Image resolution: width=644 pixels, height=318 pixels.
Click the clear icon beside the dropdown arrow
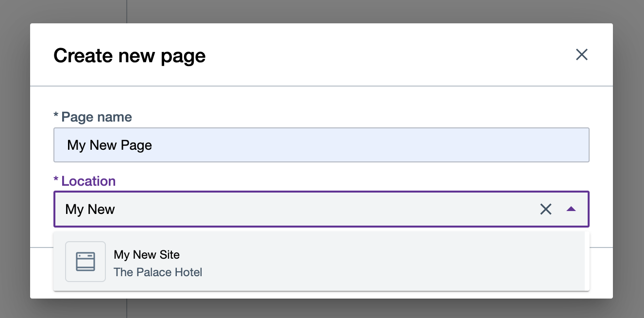coord(545,209)
